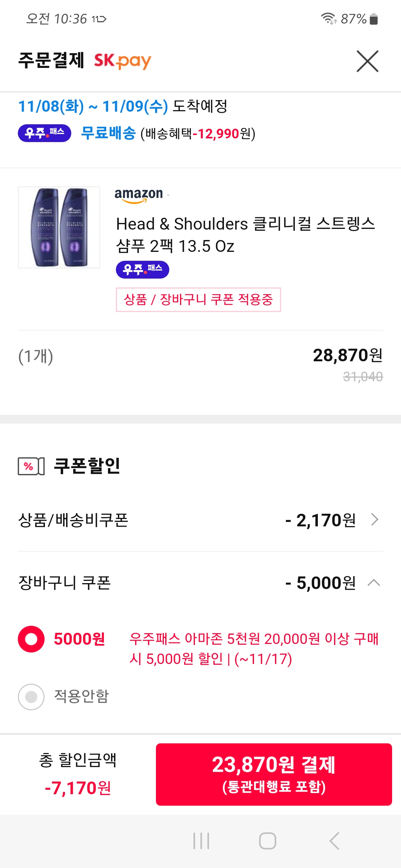Tap the Head & Shoulders product title

pos(245,235)
